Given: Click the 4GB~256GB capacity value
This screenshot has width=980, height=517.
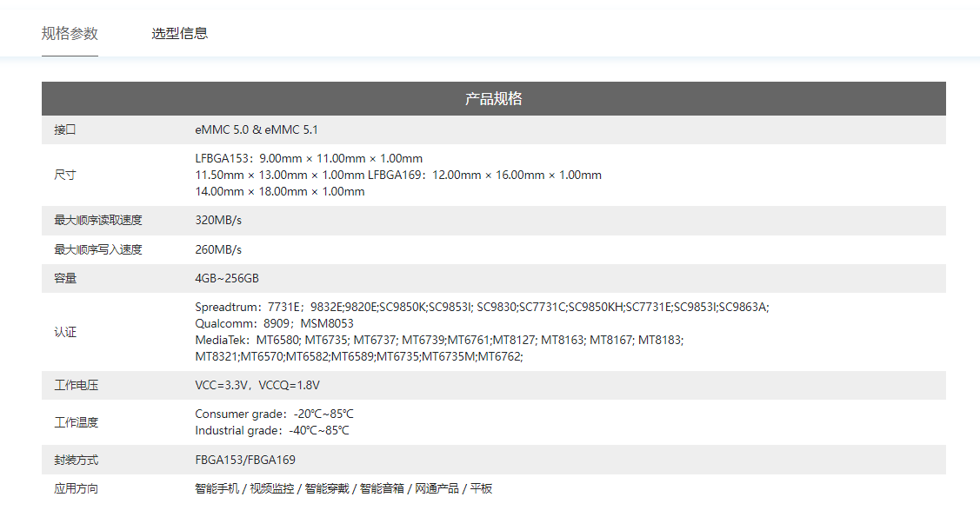Looking at the screenshot, I should pos(227,278).
